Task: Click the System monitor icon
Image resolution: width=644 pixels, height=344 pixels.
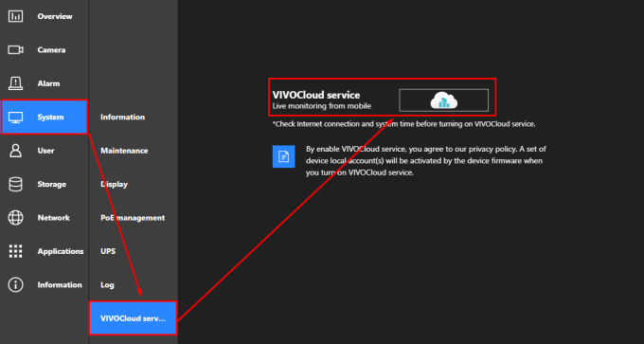Action: (x=15, y=118)
